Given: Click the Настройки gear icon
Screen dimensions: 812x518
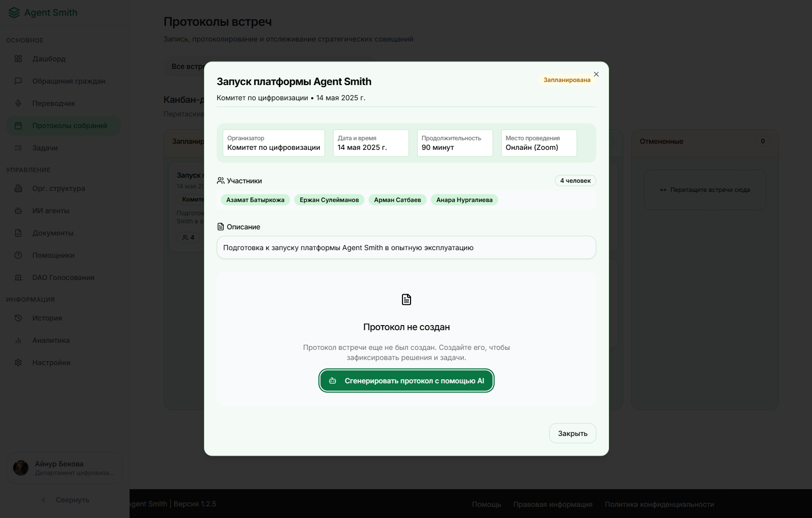Looking at the screenshot, I should (x=18, y=363).
